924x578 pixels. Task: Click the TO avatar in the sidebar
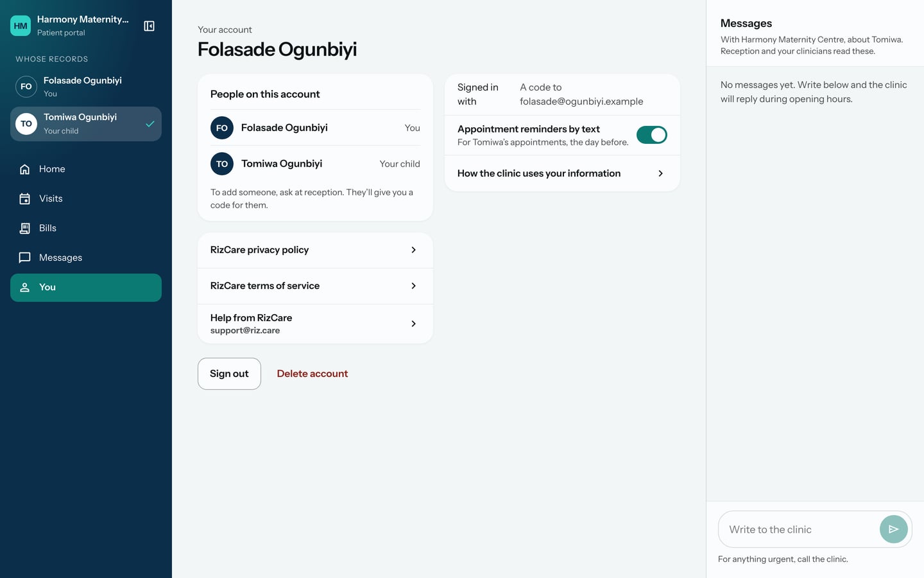point(26,123)
